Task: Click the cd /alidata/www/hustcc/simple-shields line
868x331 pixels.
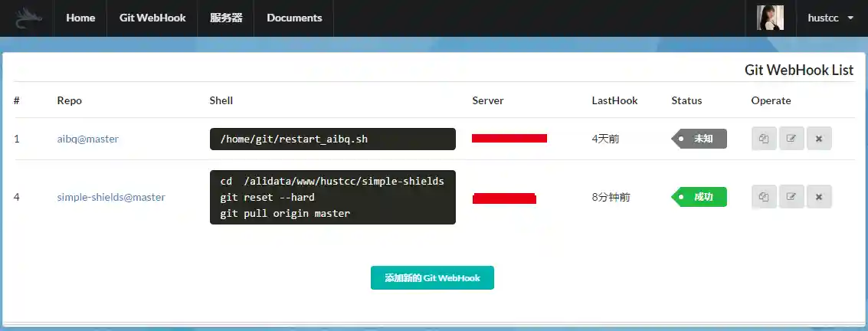Action: (332, 181)
